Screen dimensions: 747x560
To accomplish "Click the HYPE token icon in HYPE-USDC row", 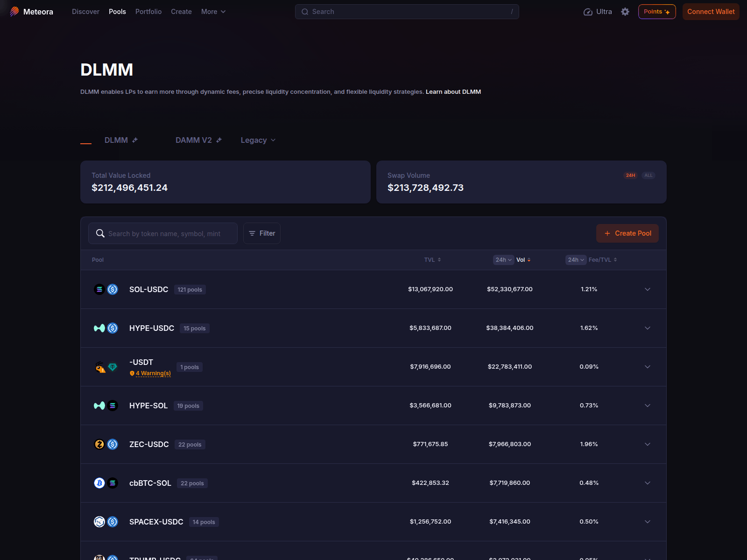I will click(x=99, y=328).
